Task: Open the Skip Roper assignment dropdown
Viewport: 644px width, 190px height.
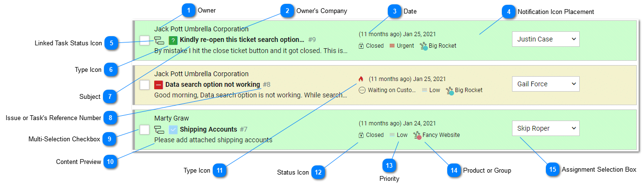Action: tap(545, 128)
